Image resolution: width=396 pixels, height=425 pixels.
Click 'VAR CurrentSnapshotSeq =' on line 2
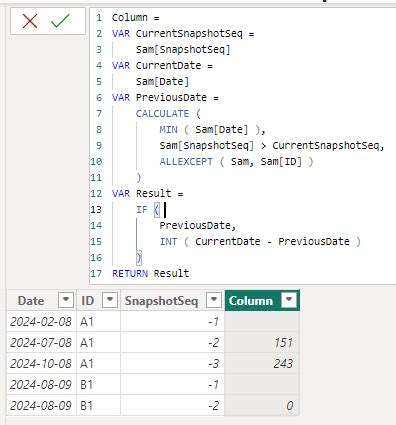[x=183, y=34]
